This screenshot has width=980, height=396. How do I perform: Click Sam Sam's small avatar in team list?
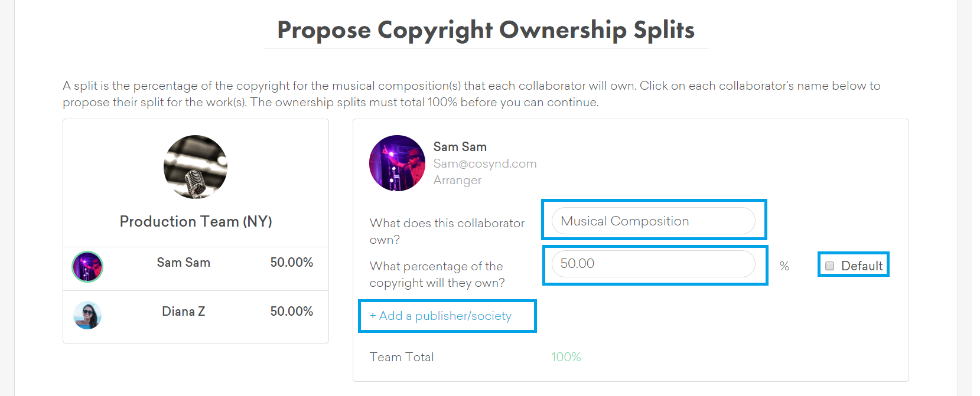[x=87, y=267]
